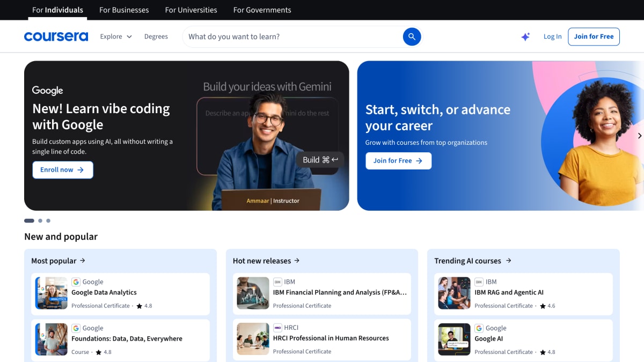Click the 'Foundations: Data, Data, Everywhere' title
Screen dimensions: 644x362
(x=127, y=338)
